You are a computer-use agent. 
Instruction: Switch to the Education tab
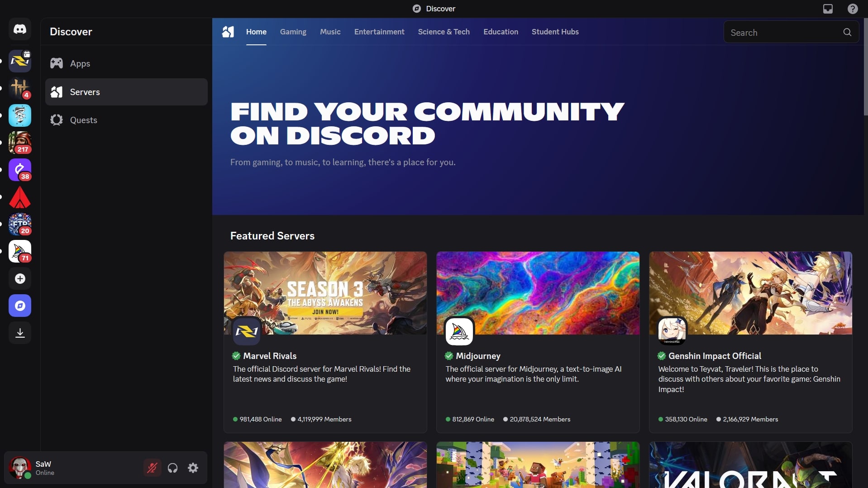point(501,32)
